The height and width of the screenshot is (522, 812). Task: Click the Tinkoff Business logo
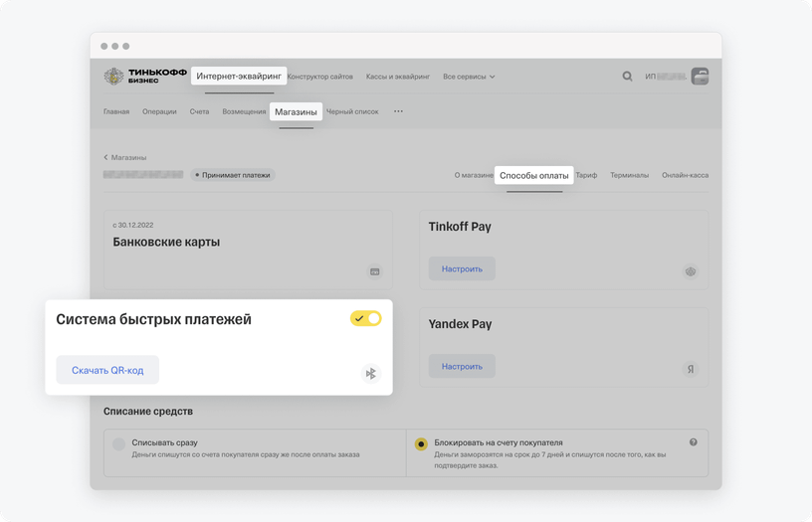point(145,76)
